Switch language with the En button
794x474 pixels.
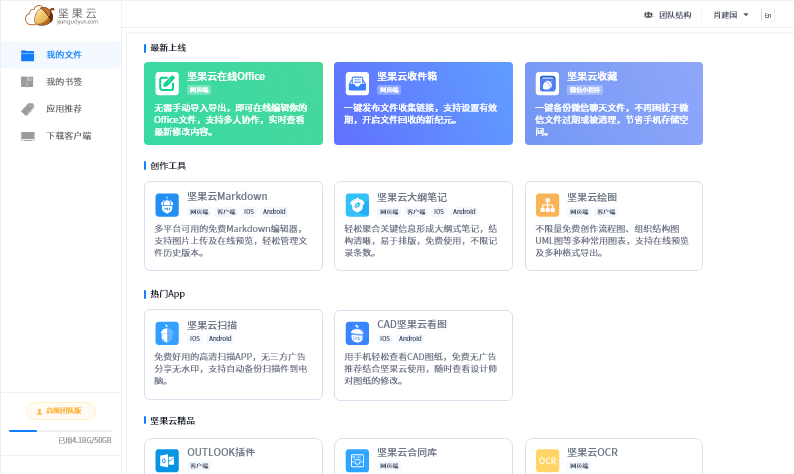[768, 15]
